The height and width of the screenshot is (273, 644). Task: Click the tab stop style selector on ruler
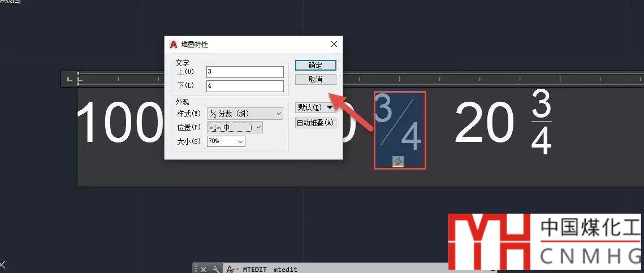(70, 79)
